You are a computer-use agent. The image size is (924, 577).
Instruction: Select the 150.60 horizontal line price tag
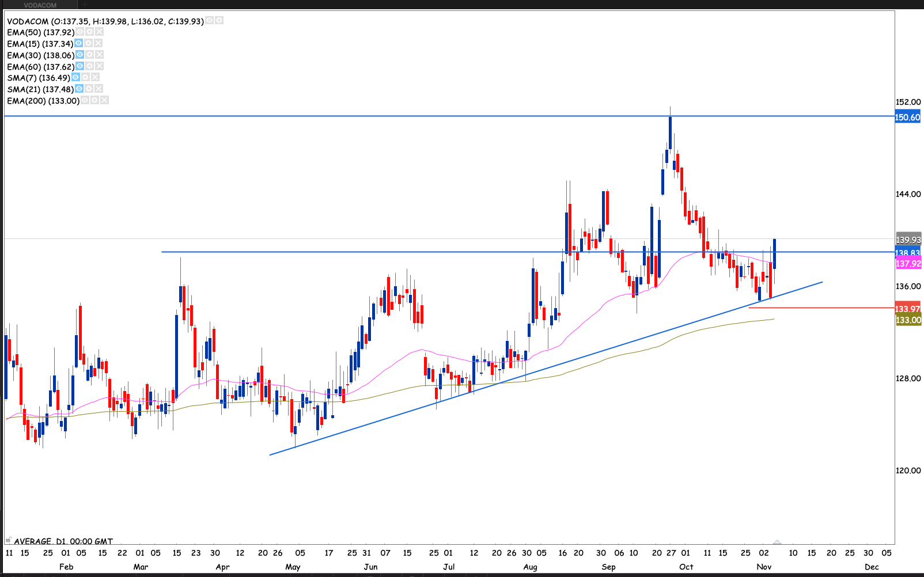908,117
